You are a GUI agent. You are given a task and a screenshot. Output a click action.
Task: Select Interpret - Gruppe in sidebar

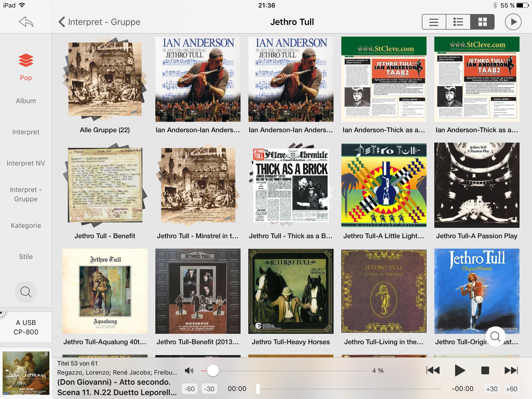click(26, 194)
